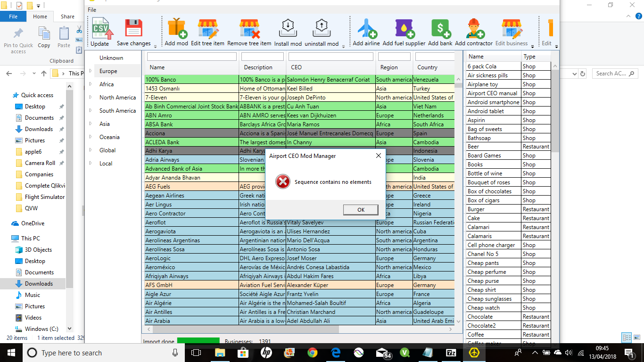Image resolution: width=644 pixels, height=362 pixels.
Task: Open Chrome from the taskbar
Action: pyautogui.click(x=312, y=353)
